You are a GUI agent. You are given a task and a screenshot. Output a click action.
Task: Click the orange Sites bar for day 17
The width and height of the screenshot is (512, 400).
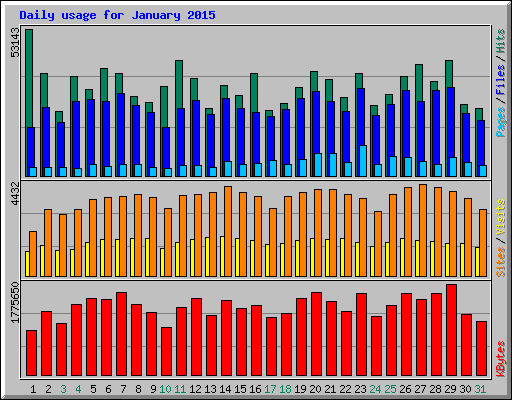point(273,242)
